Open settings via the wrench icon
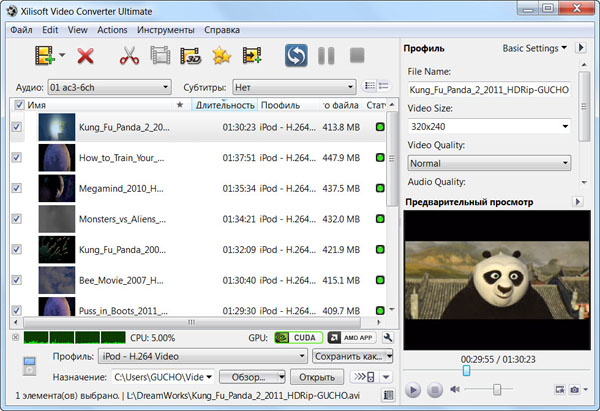This screenshot has width=600, height=411. [389, 338]
